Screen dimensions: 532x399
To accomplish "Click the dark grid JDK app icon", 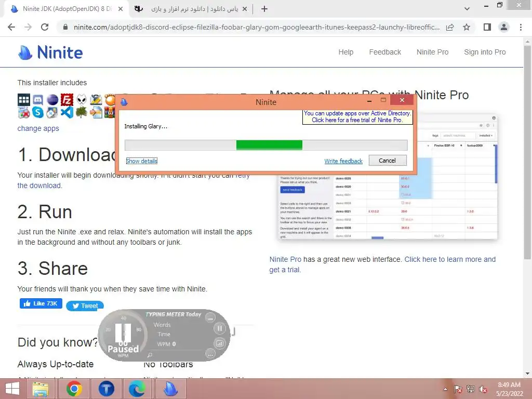I will (x=24, y=100).
